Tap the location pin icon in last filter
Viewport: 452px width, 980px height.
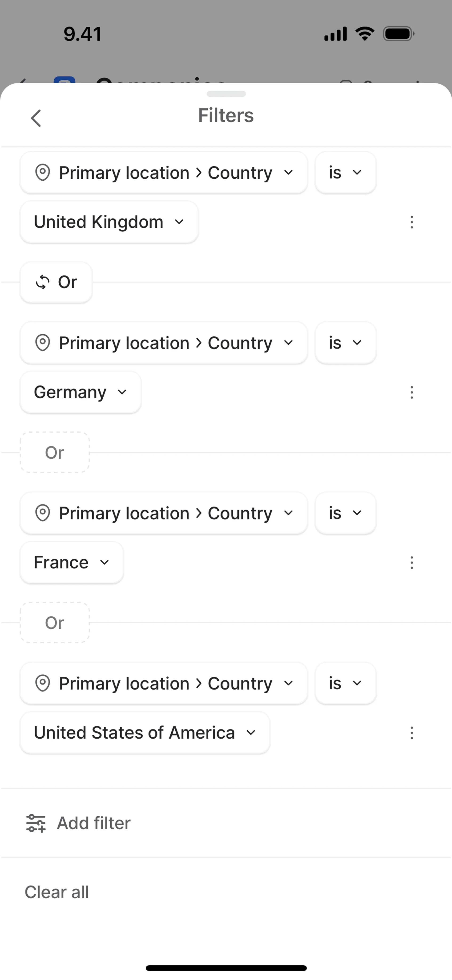click(43, 683)
